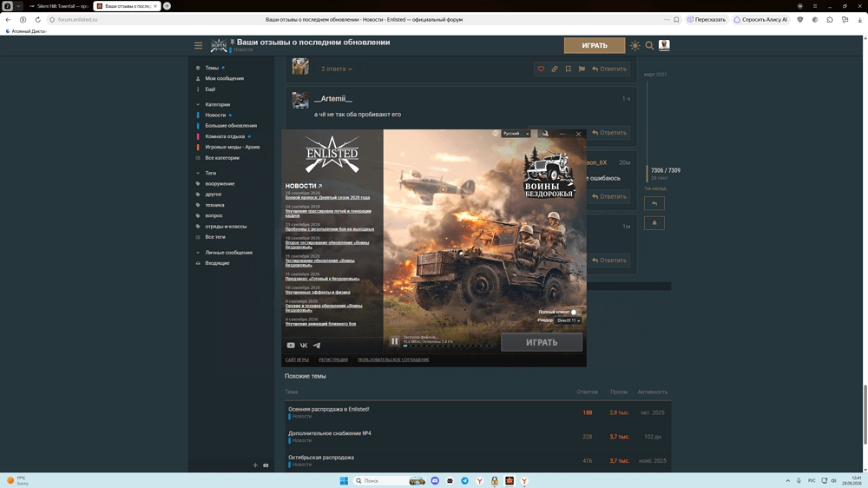
Task: Open the Telegram icon in launcher
Action: (317, 345)
